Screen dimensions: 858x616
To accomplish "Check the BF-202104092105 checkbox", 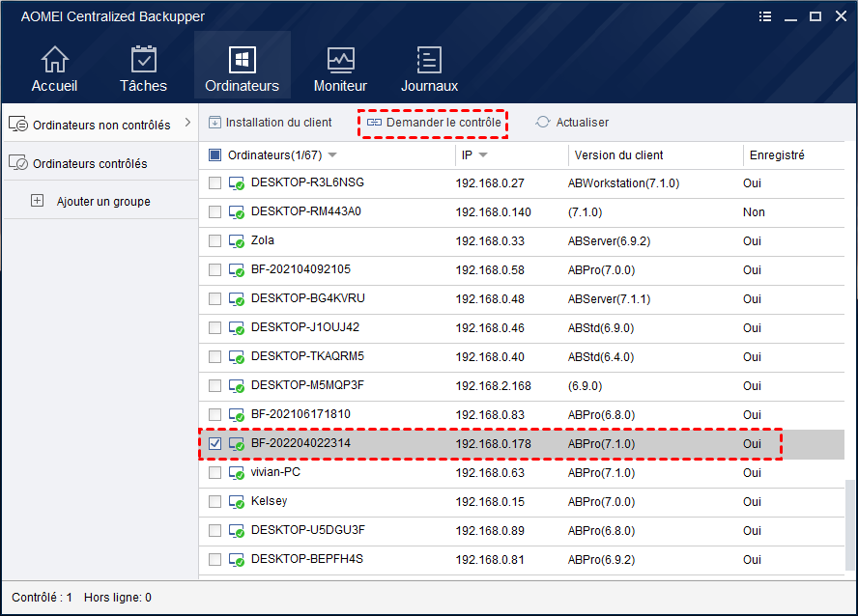I will point(215,270).
